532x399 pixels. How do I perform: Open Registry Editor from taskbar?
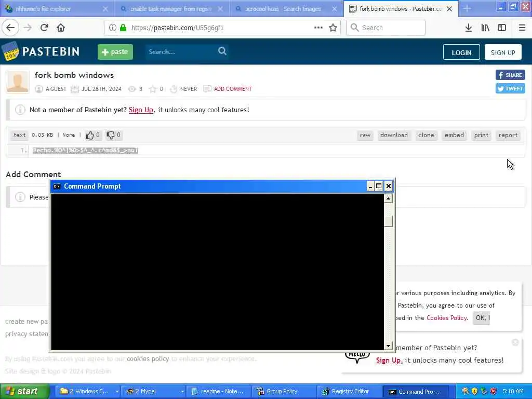click(350, 392)
